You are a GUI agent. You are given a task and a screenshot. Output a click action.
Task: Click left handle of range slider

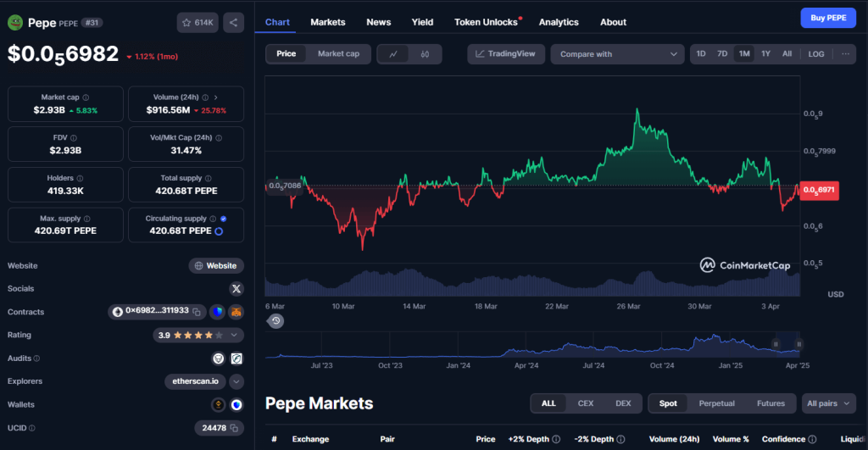coord(776,344)
